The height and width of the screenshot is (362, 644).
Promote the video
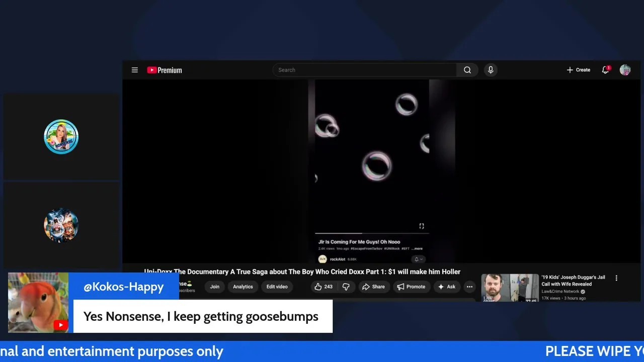click(411, 287)
